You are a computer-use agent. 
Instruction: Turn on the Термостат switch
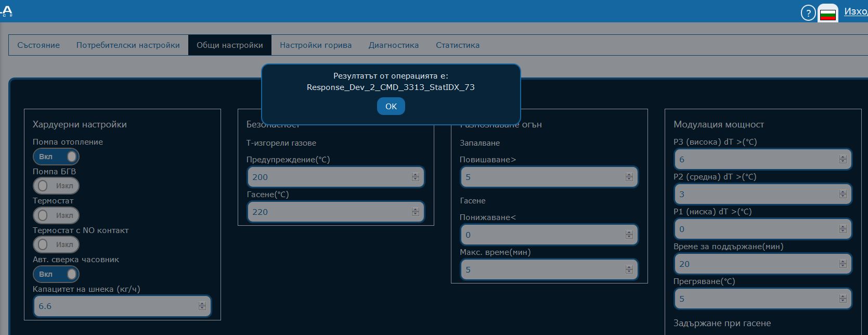coord(56,215)
